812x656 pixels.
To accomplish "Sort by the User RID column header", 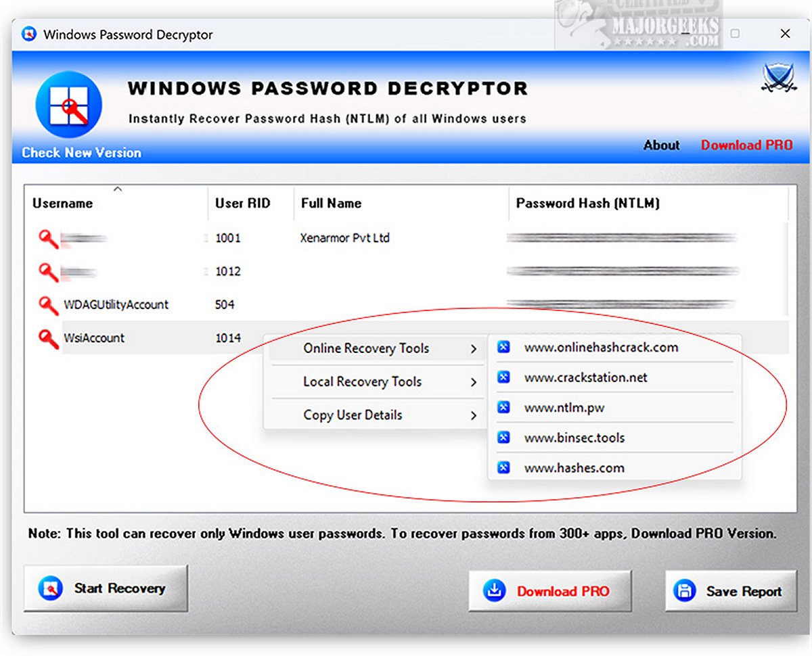I will (251, 203).
